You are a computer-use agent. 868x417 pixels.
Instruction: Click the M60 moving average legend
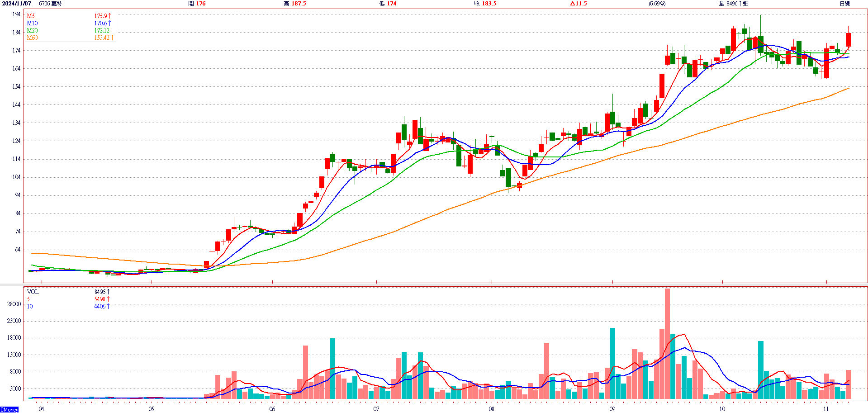(32, 38)
